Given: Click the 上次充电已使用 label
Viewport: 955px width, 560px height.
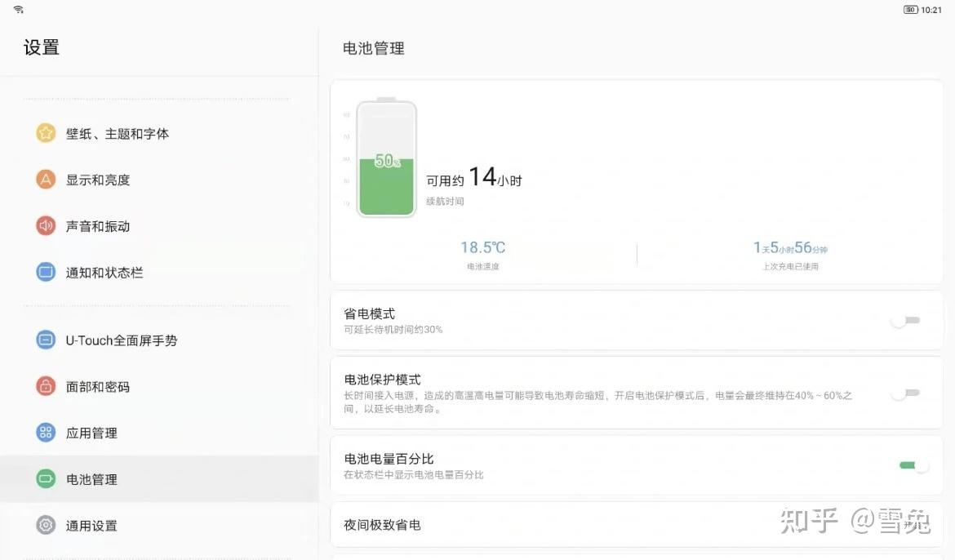Looking at the screenshot, I should point(790,266).
